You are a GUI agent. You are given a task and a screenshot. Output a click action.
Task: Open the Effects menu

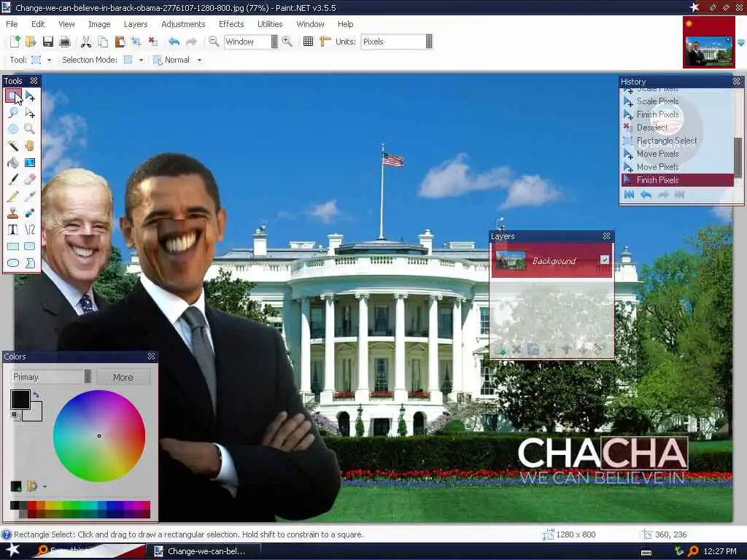pyautogui.click(x=231, y=24)
